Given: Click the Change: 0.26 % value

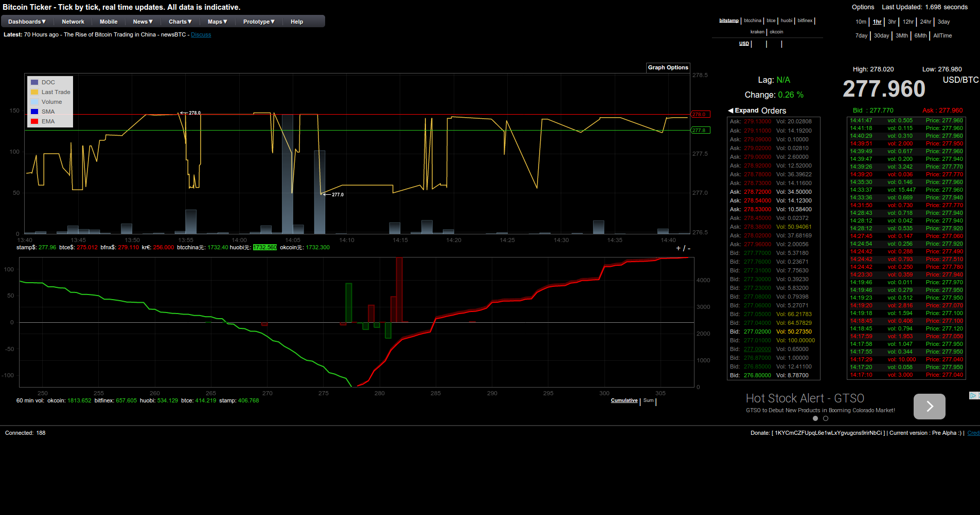Looking at the screenshot, I should [x=791, y=95].
